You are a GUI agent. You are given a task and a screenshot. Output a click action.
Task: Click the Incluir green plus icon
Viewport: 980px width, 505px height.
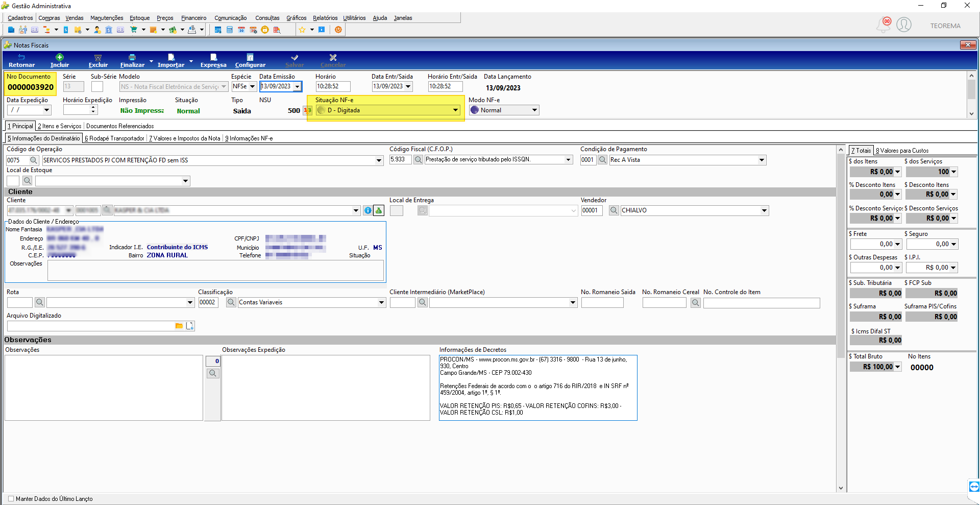point(60,58)
